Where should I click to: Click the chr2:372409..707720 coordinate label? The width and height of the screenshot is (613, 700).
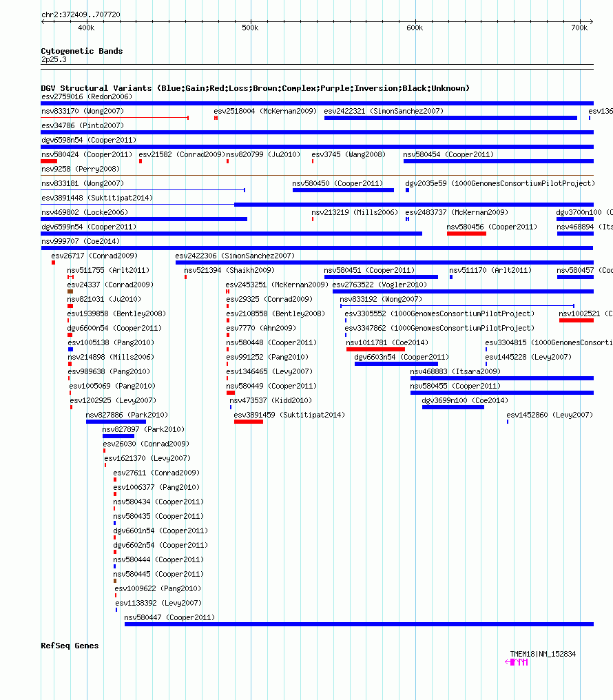[x=81, y=14]
